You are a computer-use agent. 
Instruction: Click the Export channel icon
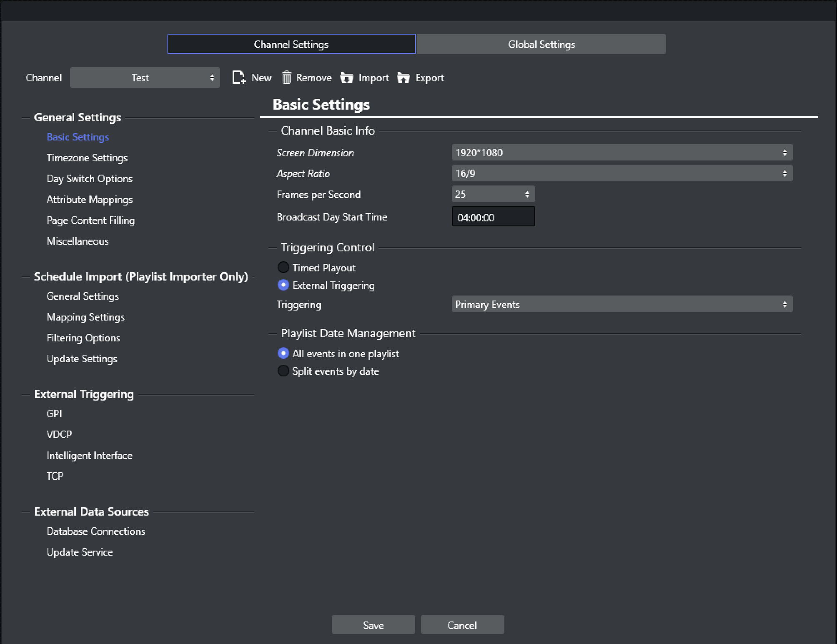(404, 78)
